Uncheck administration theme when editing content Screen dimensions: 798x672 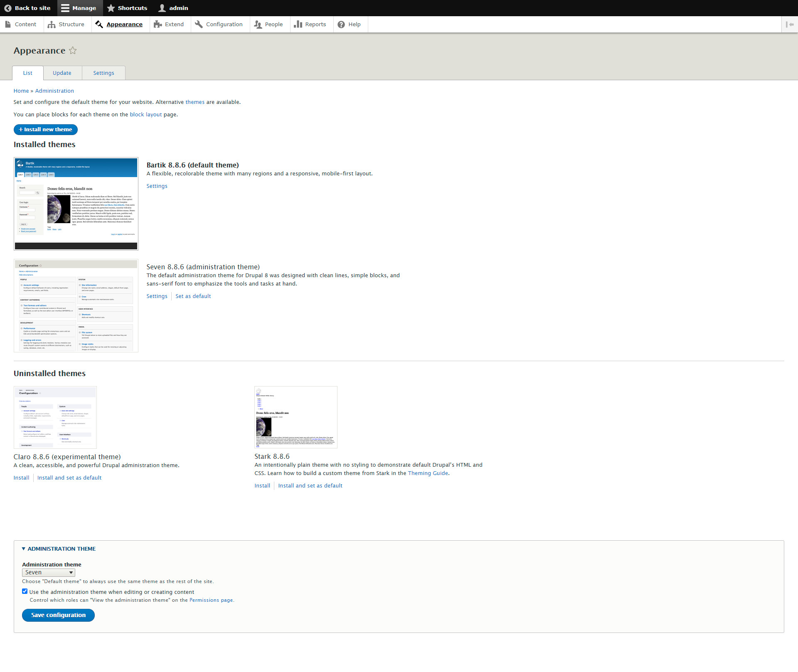[x=25, y=591]
